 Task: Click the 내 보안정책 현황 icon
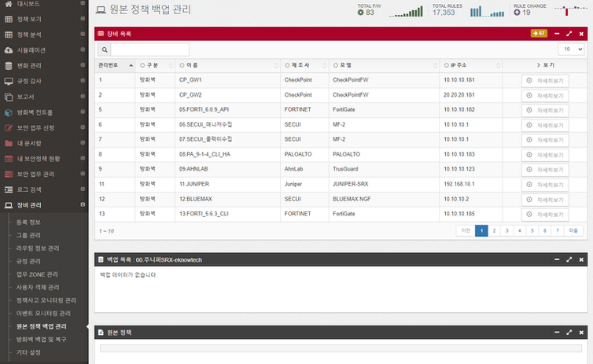click(9, 159)
